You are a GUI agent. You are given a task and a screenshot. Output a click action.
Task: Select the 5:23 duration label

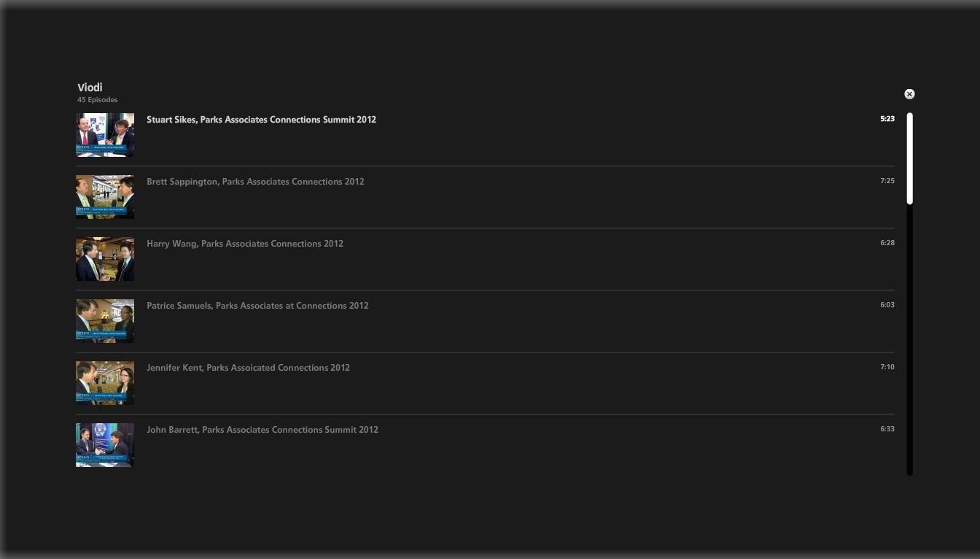pyautogui.click(x=887, y=119)
